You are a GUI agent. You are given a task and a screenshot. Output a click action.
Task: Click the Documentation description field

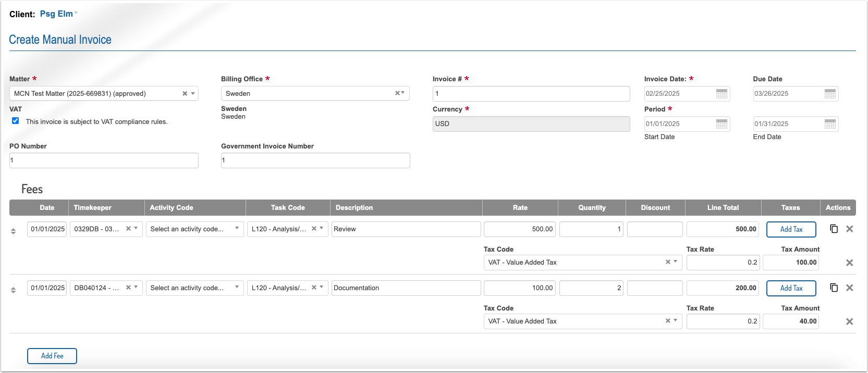tap(406, 288)
